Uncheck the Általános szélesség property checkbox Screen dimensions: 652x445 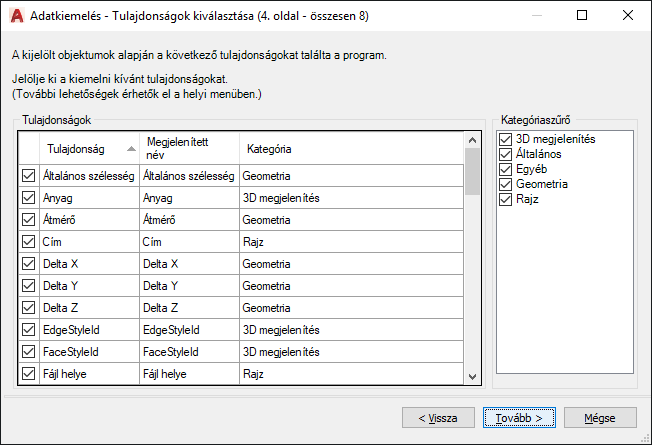[x=28, y=175]
